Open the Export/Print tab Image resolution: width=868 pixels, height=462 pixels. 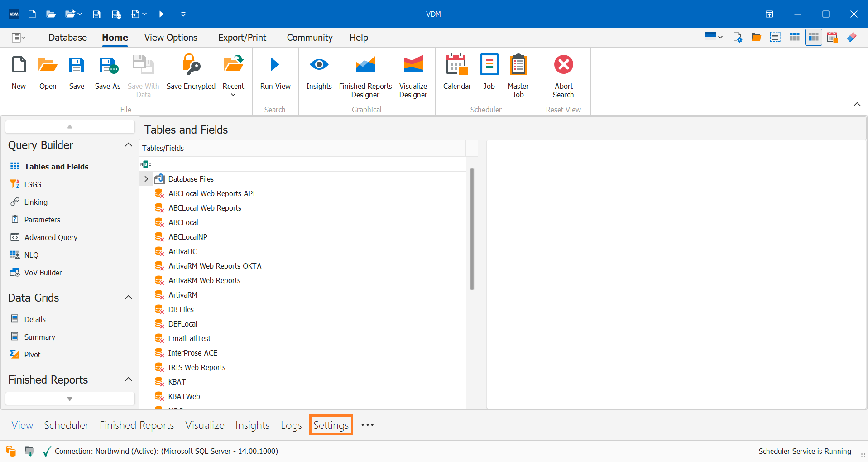tap(242, 38)
